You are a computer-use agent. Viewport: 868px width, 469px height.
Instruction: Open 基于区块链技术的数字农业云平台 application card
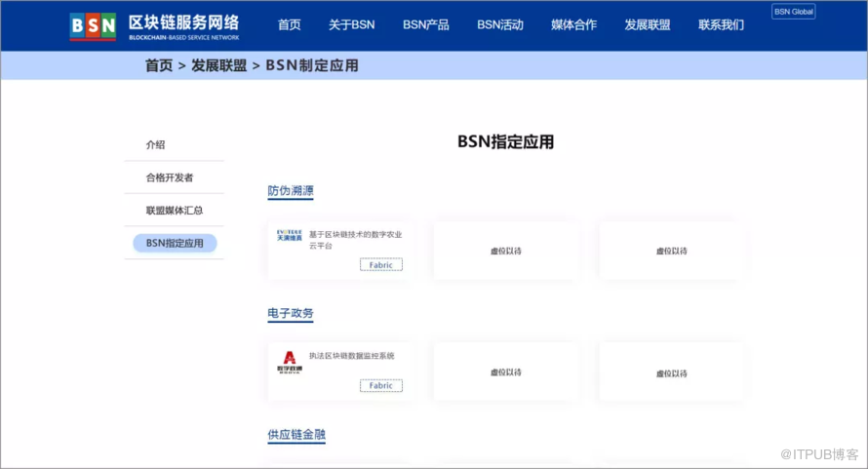coord(340,251)
